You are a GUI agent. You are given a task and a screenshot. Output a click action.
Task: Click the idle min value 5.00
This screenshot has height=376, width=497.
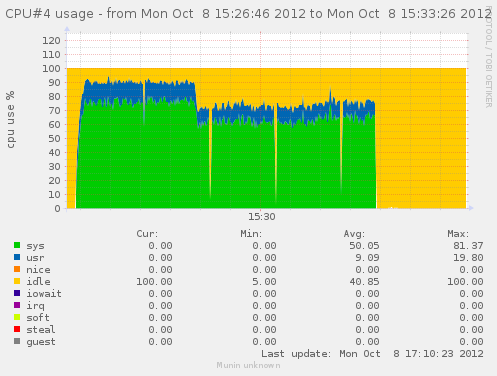point(264,282)
